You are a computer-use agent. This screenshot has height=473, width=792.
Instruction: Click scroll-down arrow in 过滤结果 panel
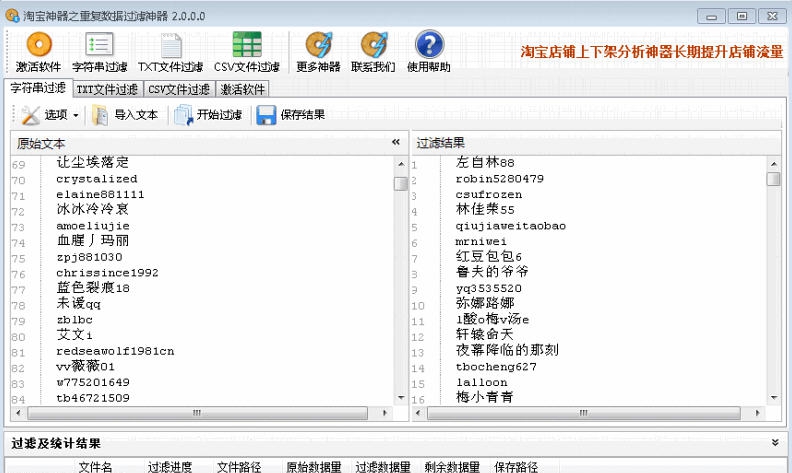pyautogui.click(x=774, y=398)
